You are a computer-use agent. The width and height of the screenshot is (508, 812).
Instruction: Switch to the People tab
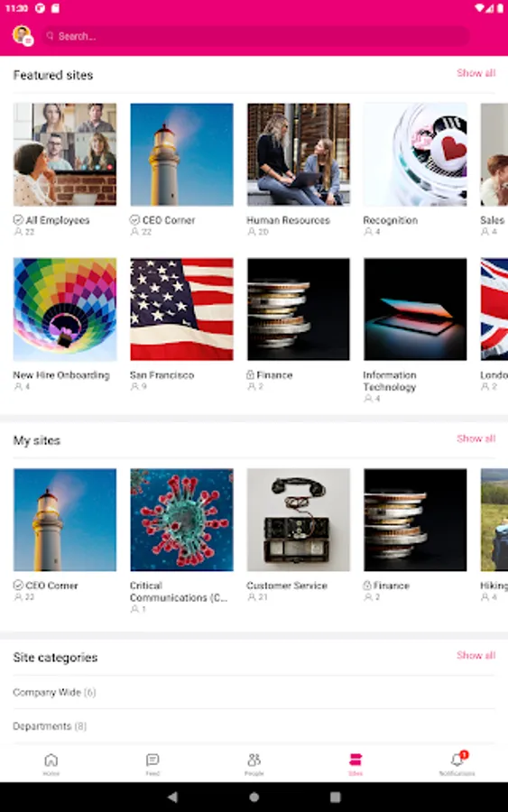[254, 764]
